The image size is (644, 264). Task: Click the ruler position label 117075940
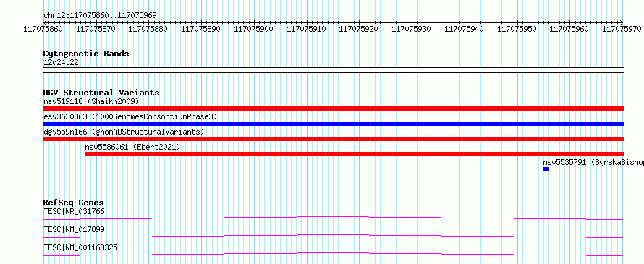(464, 29)
